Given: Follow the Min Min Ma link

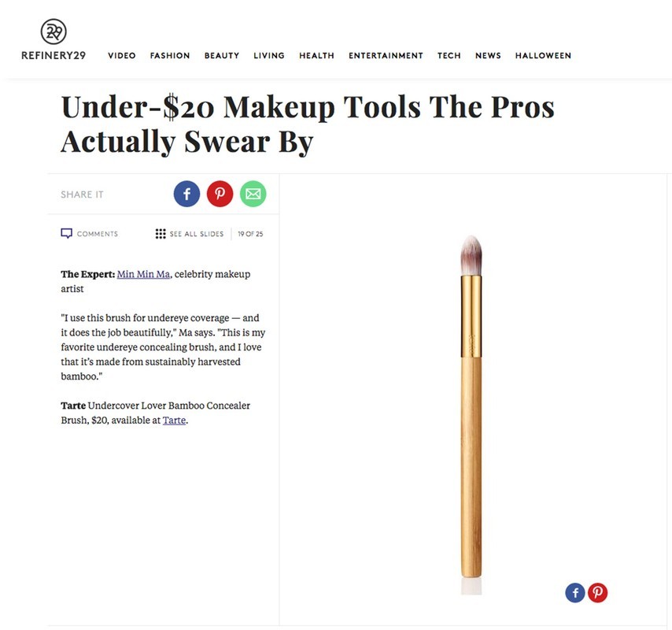Looking at the screenshot, I should (143, 274).
